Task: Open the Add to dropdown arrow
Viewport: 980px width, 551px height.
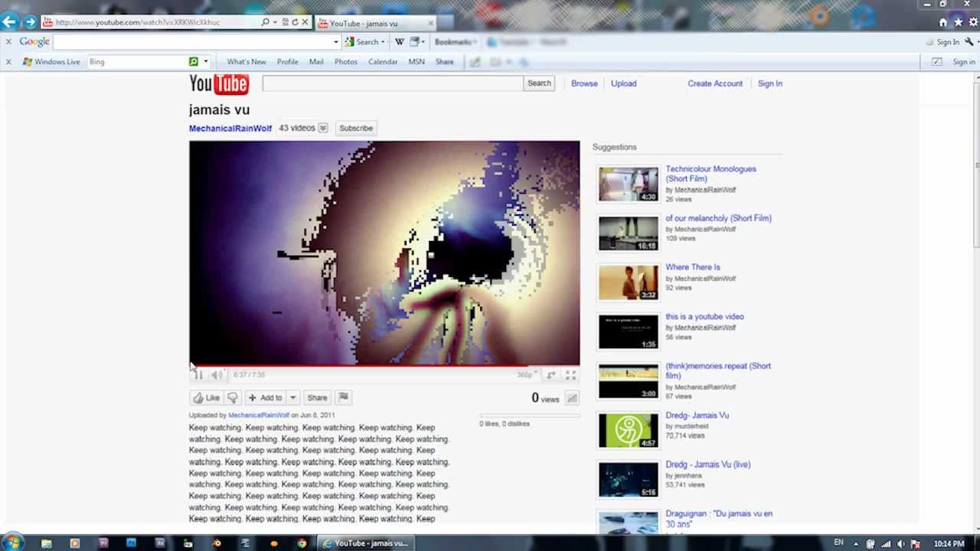Action: 292,397
